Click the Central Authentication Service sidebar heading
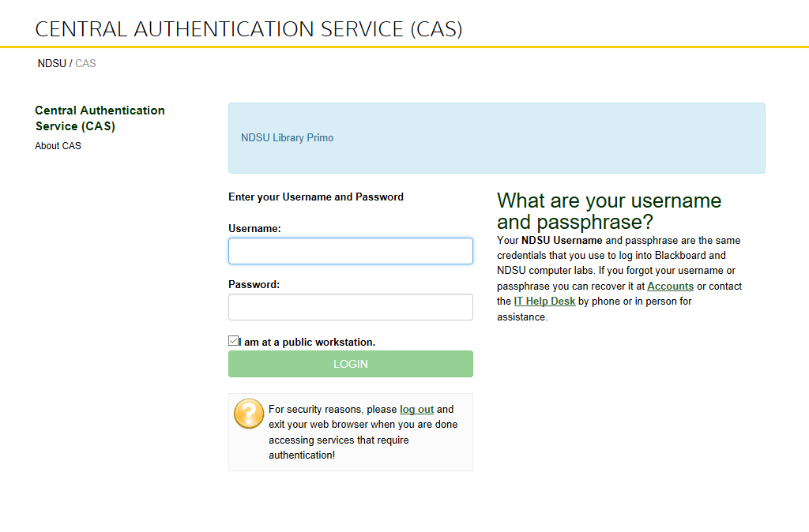The width and height of the screenshot is (809, 532). (100, 118)
